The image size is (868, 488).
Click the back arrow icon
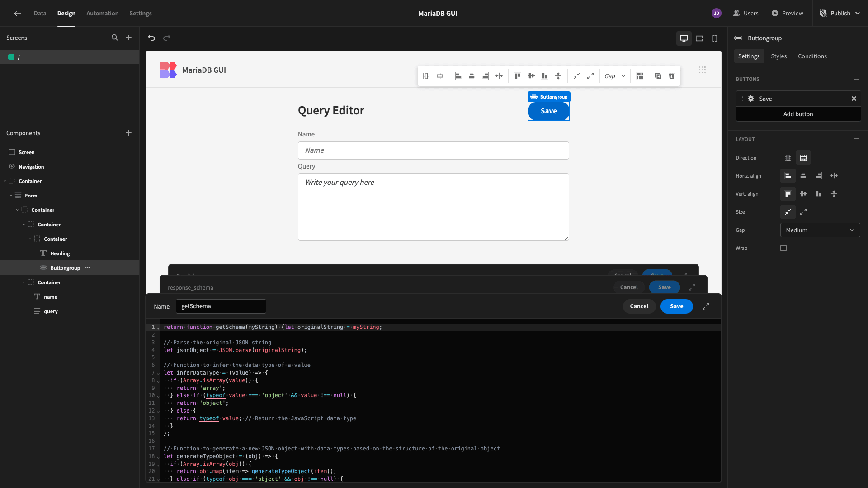(x=17, y=14)
